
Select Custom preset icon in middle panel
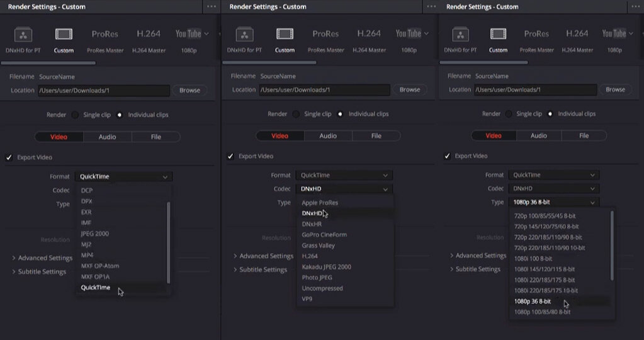(x=285, y=33)
